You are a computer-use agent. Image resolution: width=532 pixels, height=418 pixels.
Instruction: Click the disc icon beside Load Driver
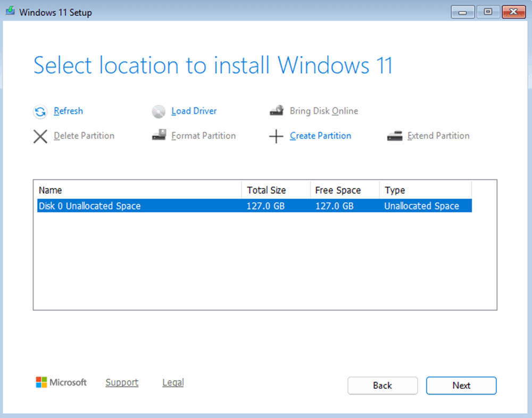[x=159, y=112]
